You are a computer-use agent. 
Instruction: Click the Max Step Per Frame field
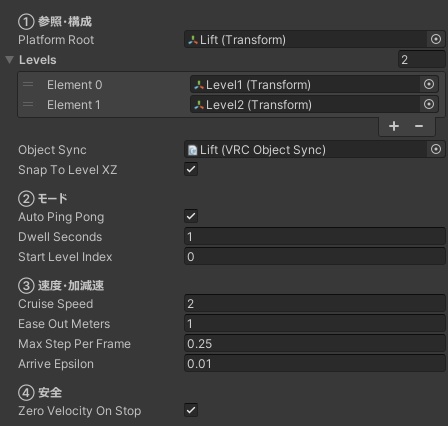coord(315,343)
